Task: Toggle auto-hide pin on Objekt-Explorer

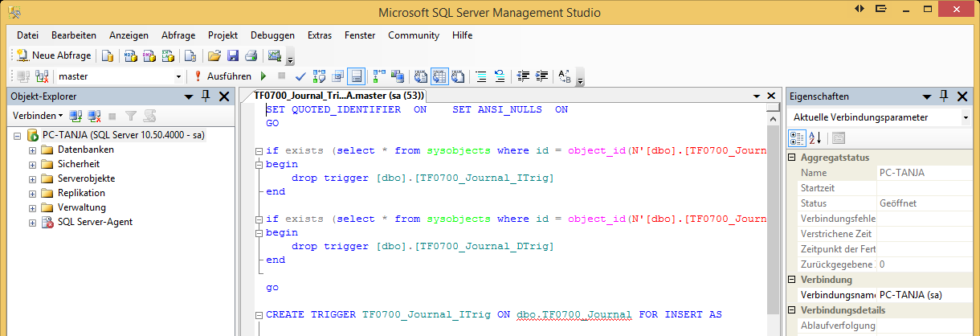Action: [x=205, y=96]
